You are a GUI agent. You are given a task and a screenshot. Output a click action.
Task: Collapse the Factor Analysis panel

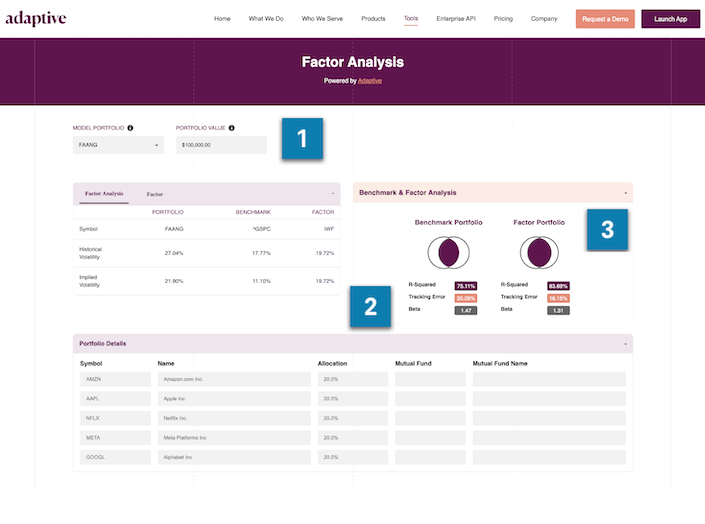333,193
